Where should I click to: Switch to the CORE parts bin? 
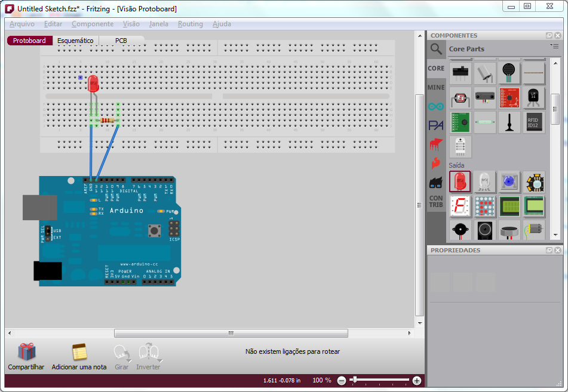[x=436, y=68]
